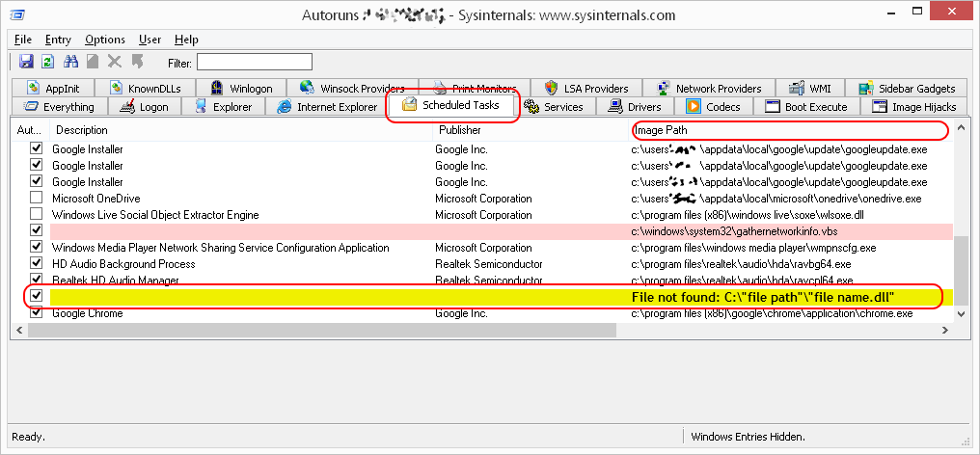Switch to the Boot Execute tab
Screen dimensions: 980x455
(807, 107)
